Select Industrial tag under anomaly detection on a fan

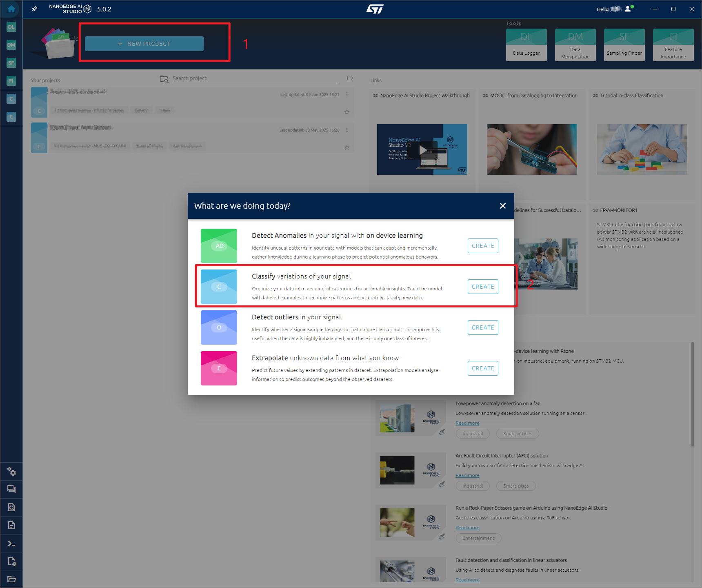point(473,434)
